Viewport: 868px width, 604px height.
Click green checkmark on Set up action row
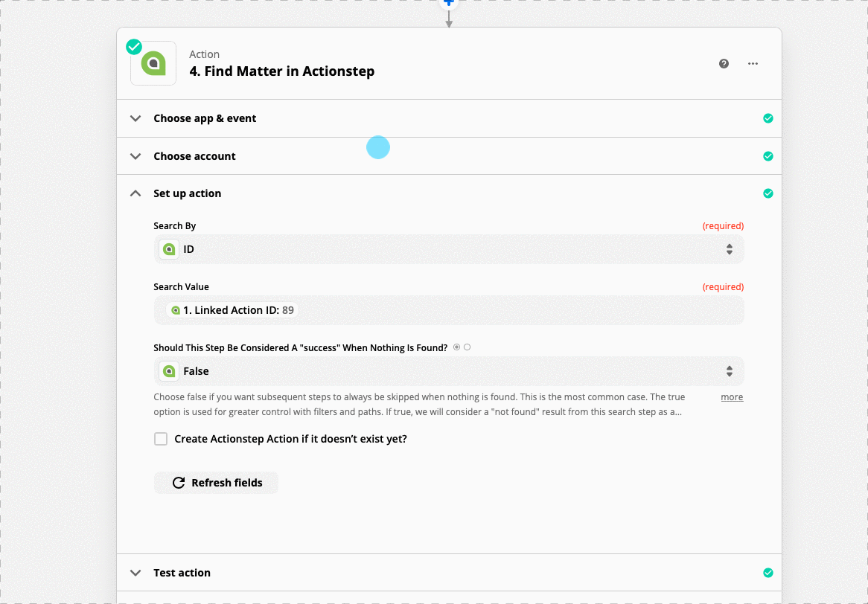pyautogui.click(x=768, y=193)
